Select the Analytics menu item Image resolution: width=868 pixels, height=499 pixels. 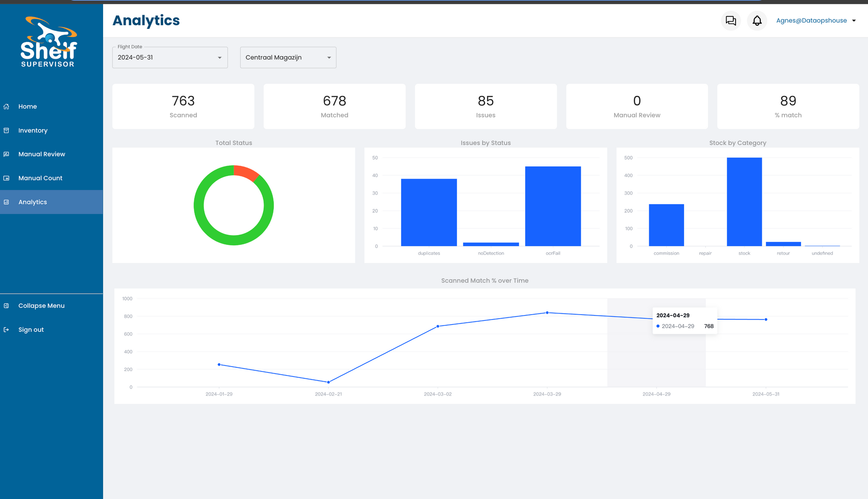[33, 202]
